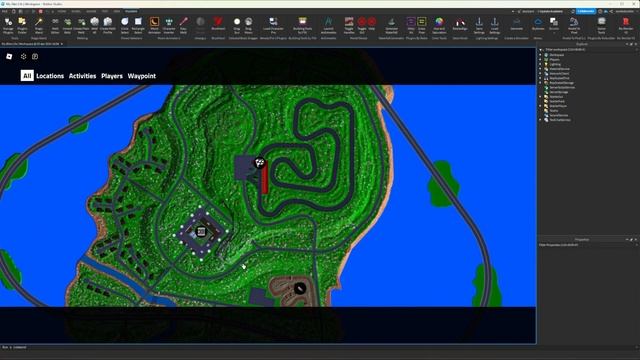Image resolution: width=640 pixels, height=360 pixels.
Task: Open the Hue and Saturation color tool
Action: point(439,25)
